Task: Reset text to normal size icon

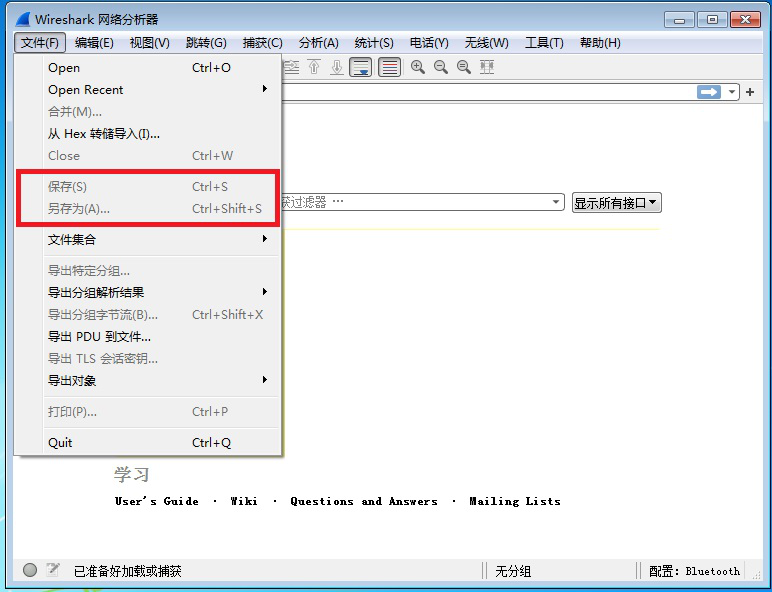Action: (464, 67)
